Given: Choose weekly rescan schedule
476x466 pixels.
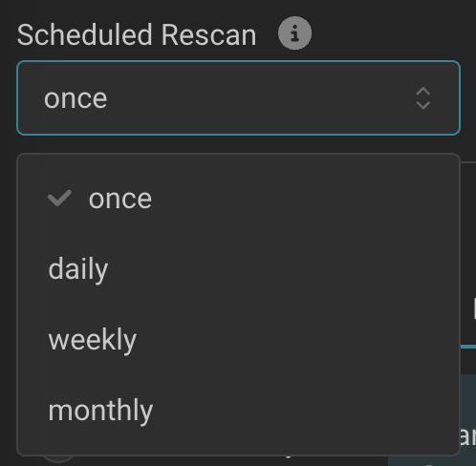Looking at the screenshot, I should coord(238,340).
